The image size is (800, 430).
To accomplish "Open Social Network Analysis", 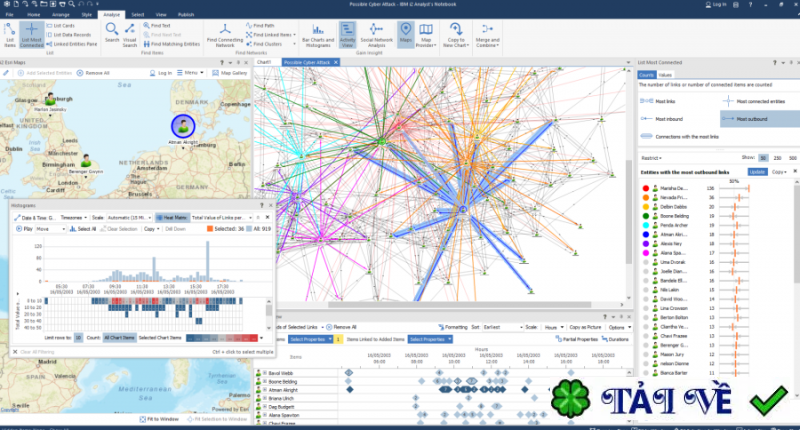I will tap(377, 35).
